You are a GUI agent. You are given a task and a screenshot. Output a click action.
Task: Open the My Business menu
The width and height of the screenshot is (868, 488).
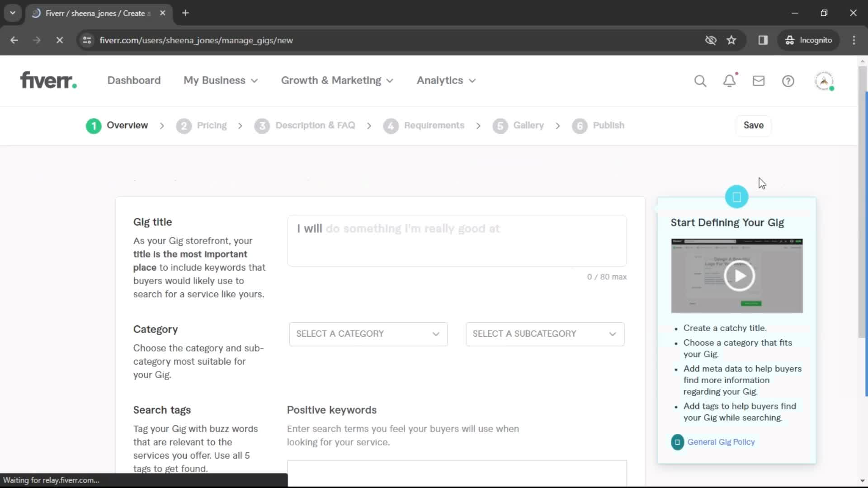coord(221,80)
